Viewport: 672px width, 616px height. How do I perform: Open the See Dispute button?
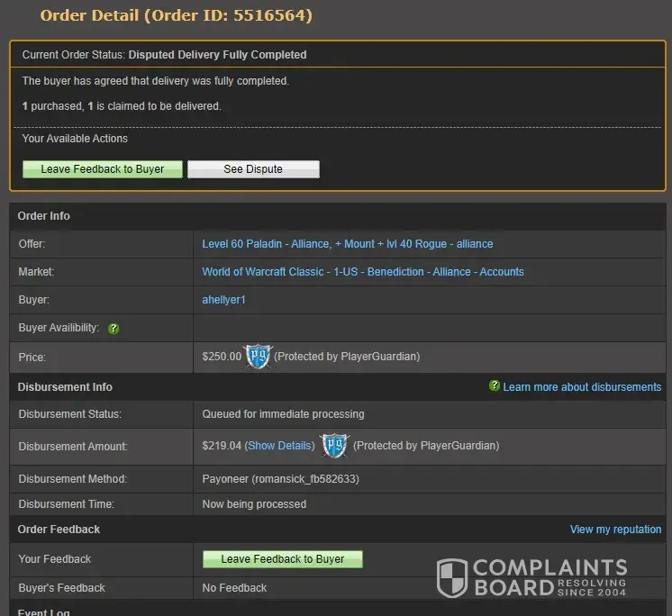(253, 169)
